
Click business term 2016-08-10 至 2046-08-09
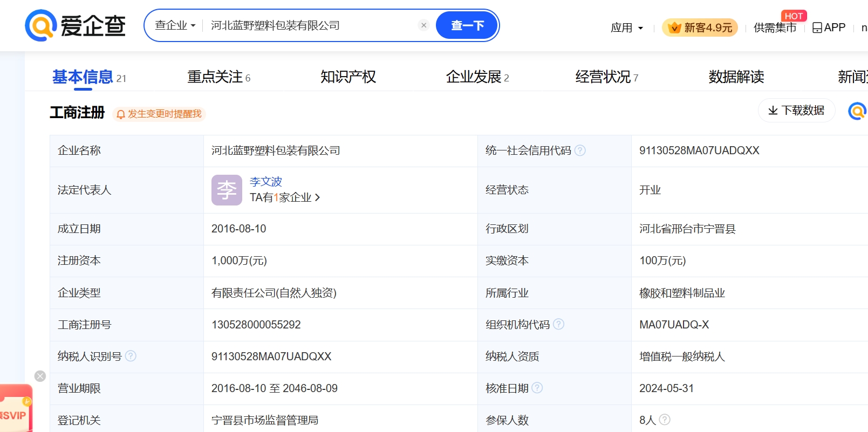tap(274, 388)
